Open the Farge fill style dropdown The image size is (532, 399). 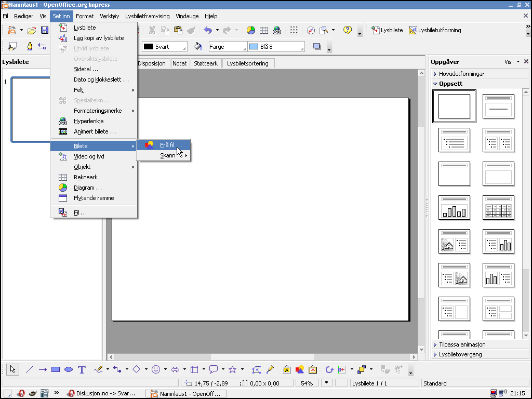point(228,47)
